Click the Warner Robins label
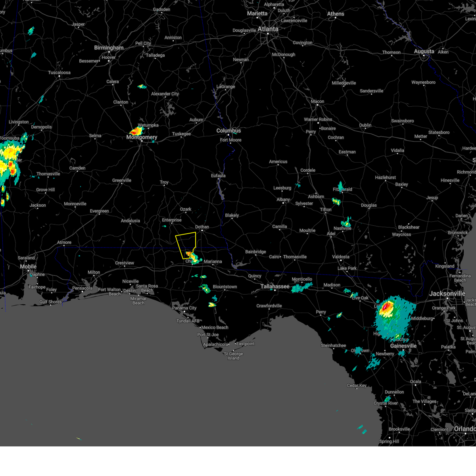This screenshot has height=476, width=476. pyautogui.click(x=318, y=119)
